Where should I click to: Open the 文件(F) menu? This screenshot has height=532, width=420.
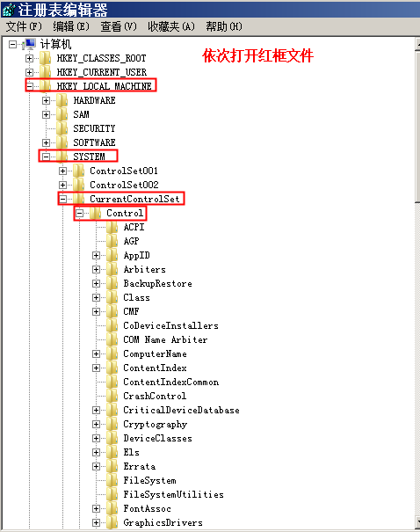tap(24, 26)
